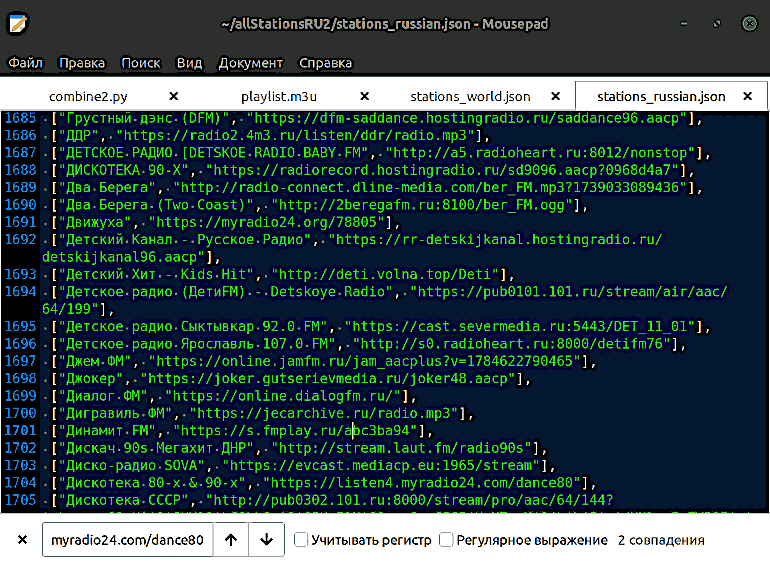The height and width of the screenshot is (564, 770).
Task: Click "Детское радио Ярославль 107.0 FM" name
Action: 197,344
